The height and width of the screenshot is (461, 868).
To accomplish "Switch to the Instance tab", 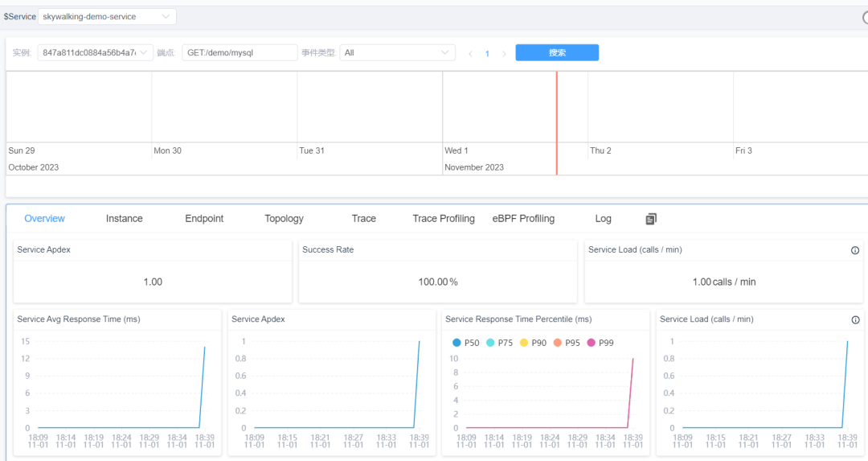I will coord(124,218).
